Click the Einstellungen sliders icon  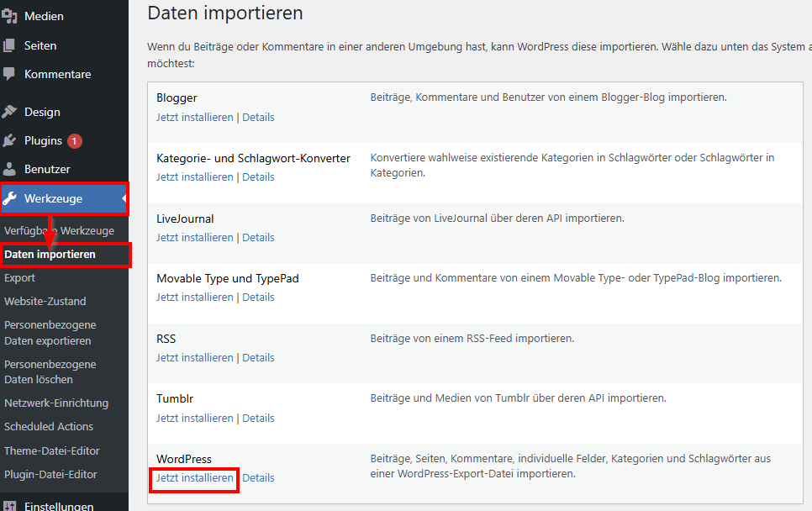(x=9, y=506)
